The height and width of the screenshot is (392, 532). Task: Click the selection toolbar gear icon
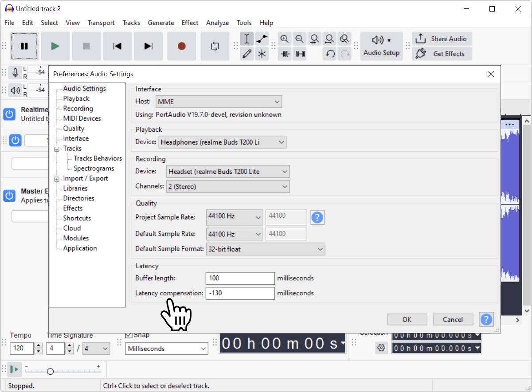point(381,348)
